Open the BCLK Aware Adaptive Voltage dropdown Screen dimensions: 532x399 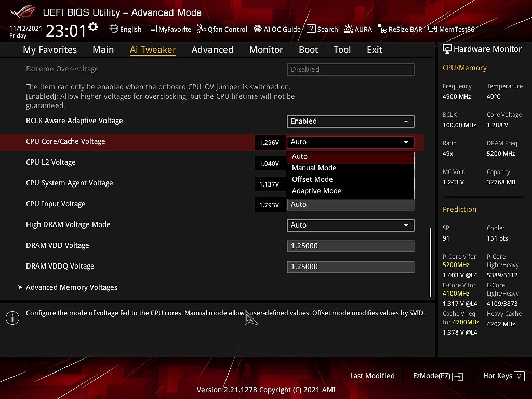tap(350, 121)
